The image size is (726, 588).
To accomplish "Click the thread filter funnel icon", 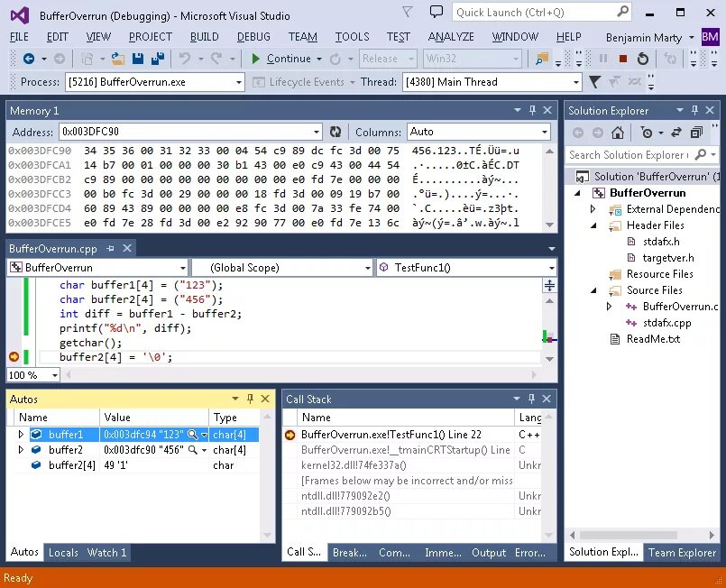I will pos(594,82).
